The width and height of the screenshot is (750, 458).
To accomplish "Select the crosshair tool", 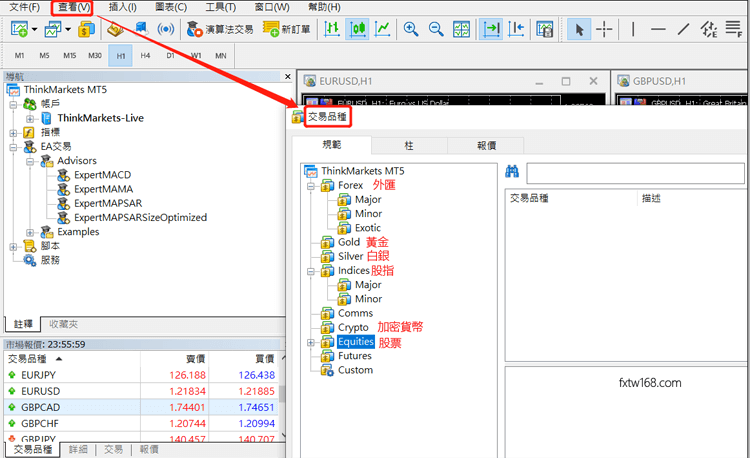I will click(x=605, y=30).
